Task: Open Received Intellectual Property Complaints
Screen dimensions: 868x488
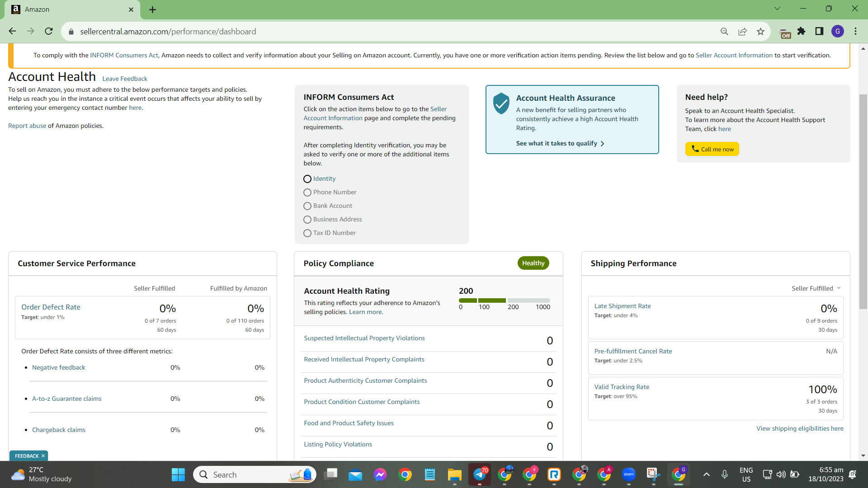Action: pos(364,359)
